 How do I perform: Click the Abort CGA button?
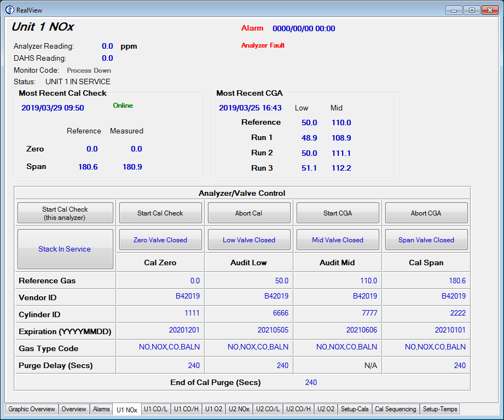pos(426,213)
